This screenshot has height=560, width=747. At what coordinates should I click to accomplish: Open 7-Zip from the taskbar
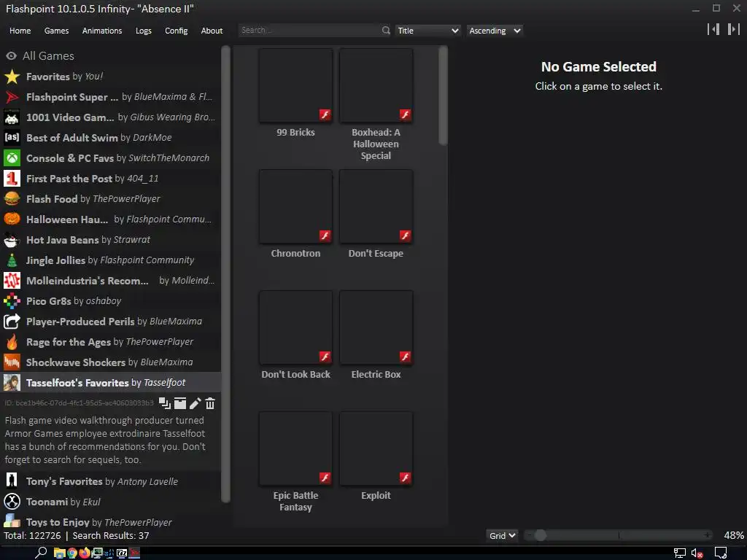pos(122,553)
